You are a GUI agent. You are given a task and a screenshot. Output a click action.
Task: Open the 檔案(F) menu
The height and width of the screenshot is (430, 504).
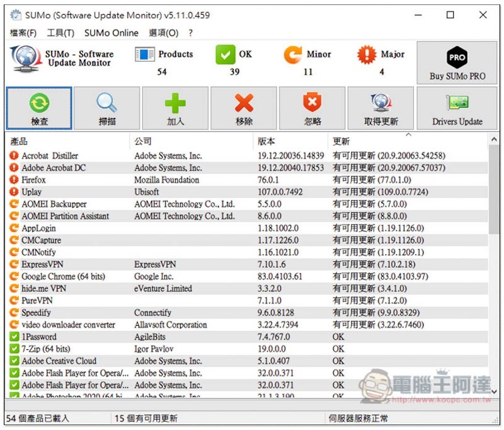[x=23, y=33]
